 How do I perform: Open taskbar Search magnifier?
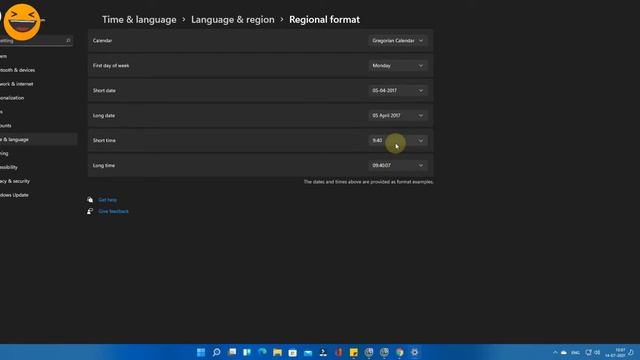click(x=216, y=352)
